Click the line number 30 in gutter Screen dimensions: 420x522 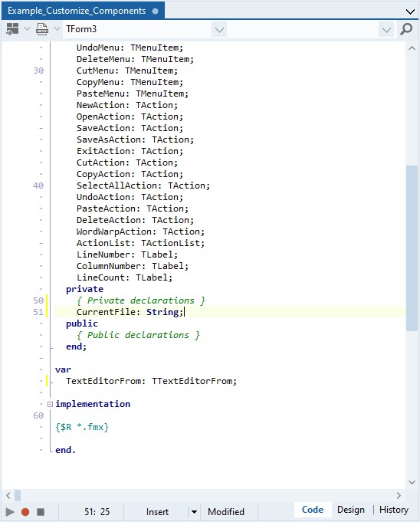pos(38,71)
